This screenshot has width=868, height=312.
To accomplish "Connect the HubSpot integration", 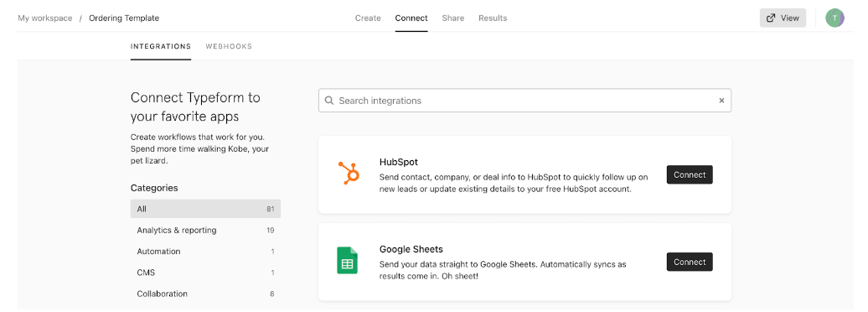I will [690, 174].
